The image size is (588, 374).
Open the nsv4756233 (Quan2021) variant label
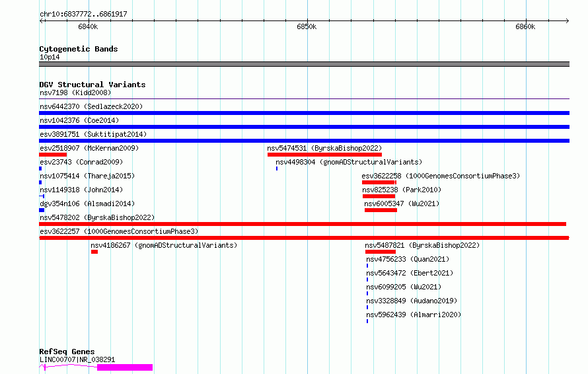[x=408, y=259]
